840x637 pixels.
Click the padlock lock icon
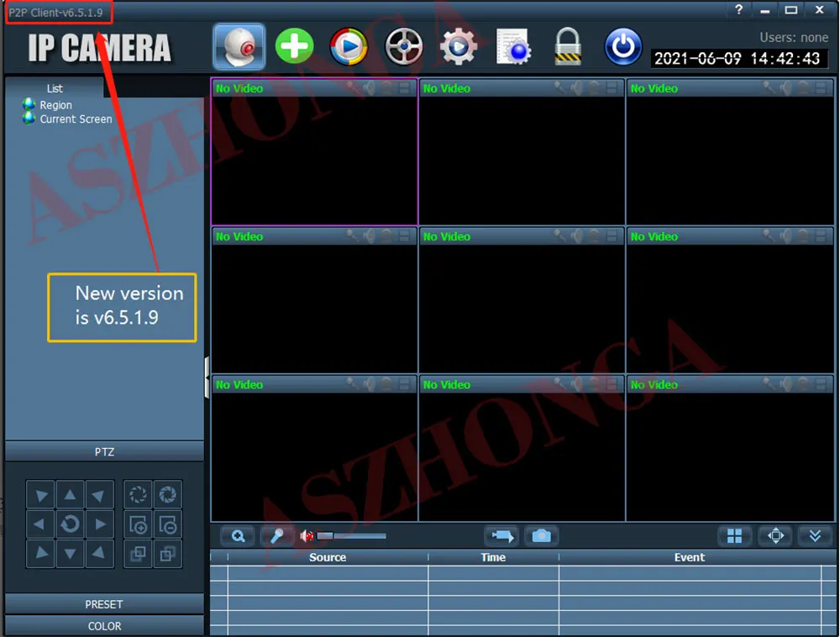pyautogui.click(x=568, y=46)
